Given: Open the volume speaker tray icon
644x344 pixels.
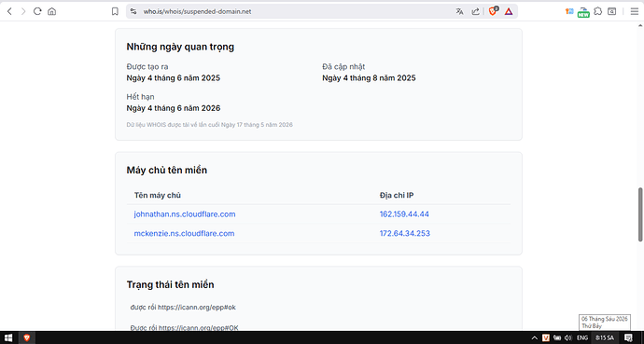Looking at the screenshot, I should (568, 337).
